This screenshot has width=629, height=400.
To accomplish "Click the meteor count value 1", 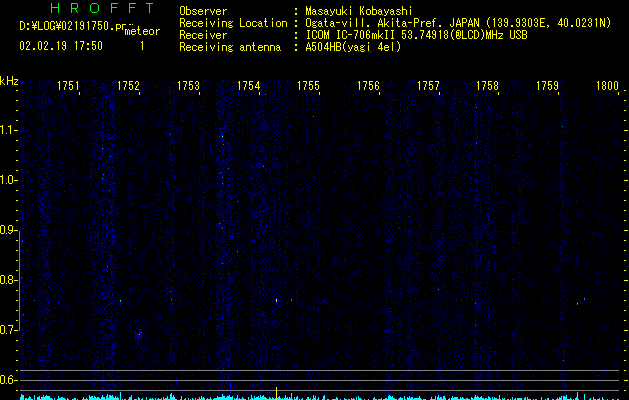I will point(142,46).
